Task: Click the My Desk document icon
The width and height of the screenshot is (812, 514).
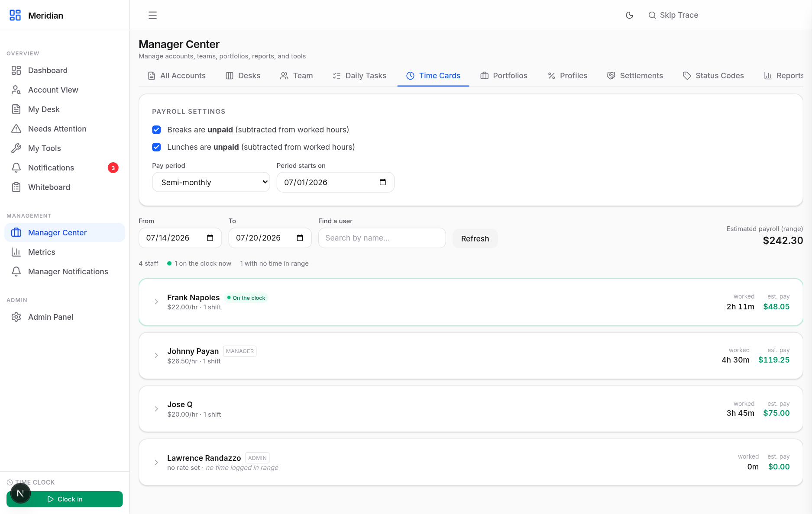Action: coord(16,109)
